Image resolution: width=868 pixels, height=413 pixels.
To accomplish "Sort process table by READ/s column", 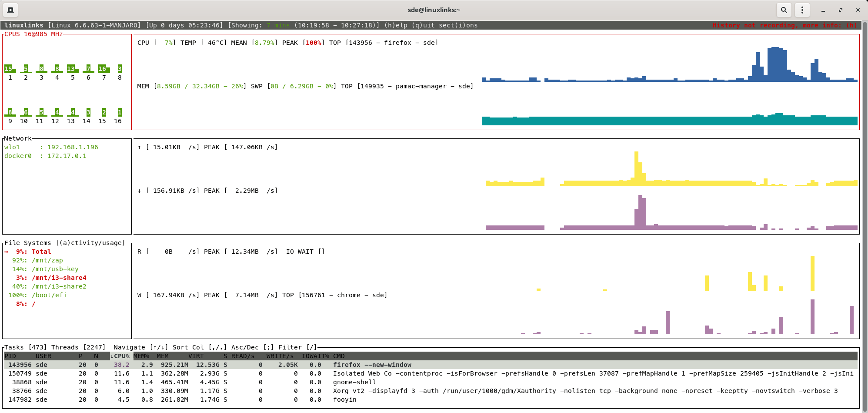I will tap(243, 356).
